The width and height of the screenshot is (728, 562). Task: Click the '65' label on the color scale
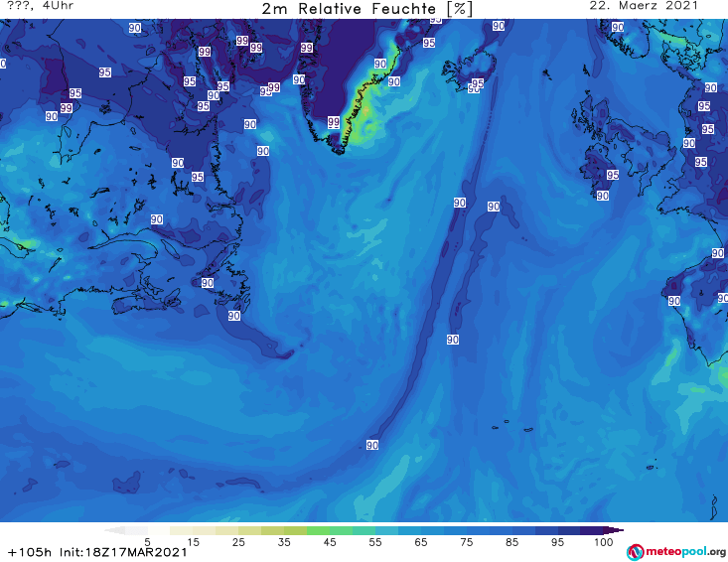421,542
